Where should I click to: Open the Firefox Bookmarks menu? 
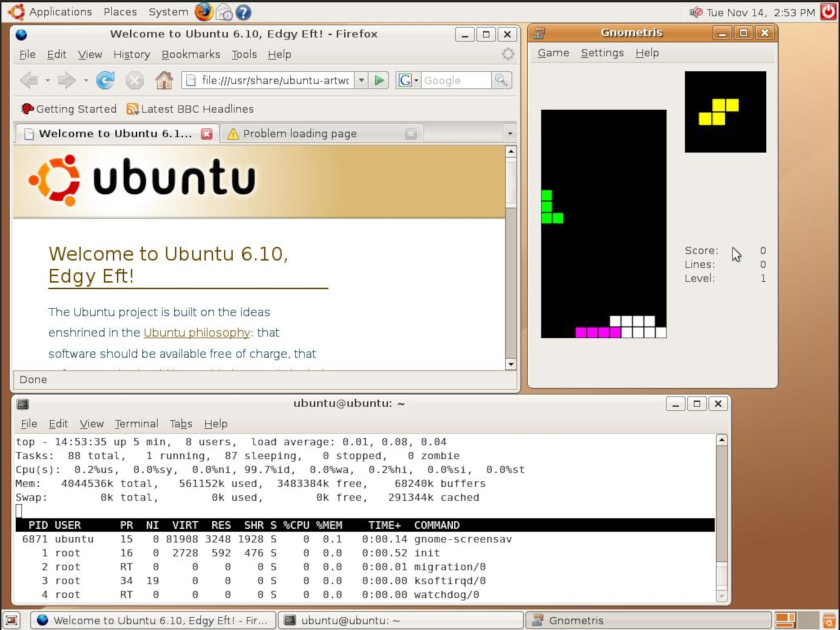coord(190,54)
